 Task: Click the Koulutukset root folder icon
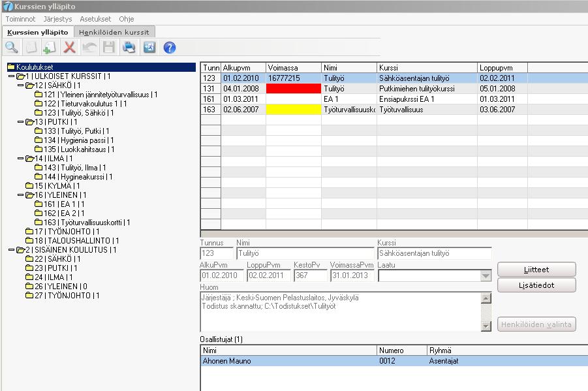(x=11, y=67)
